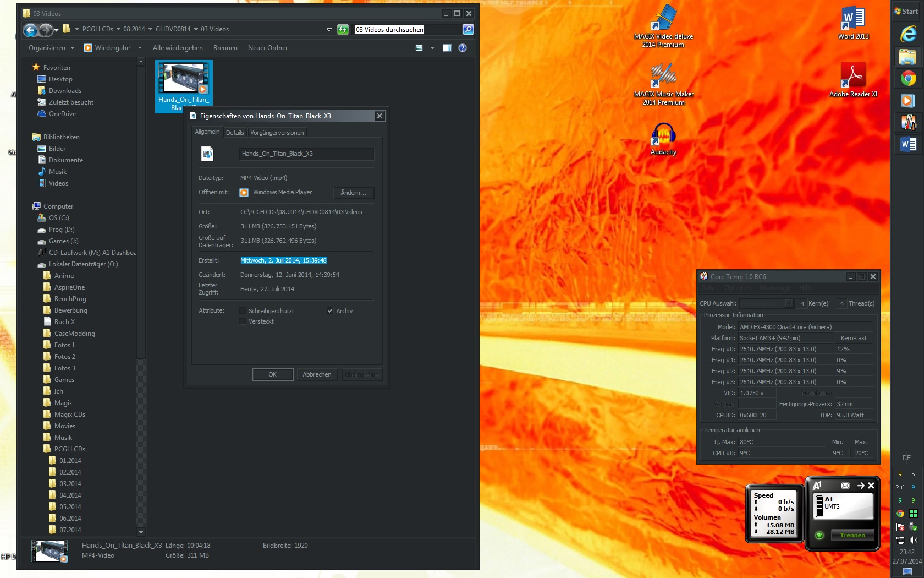Click Alle wiedergeben in the Explorer toolbar
The height and width of the screenshot is (578, 924).
point(178,48)
